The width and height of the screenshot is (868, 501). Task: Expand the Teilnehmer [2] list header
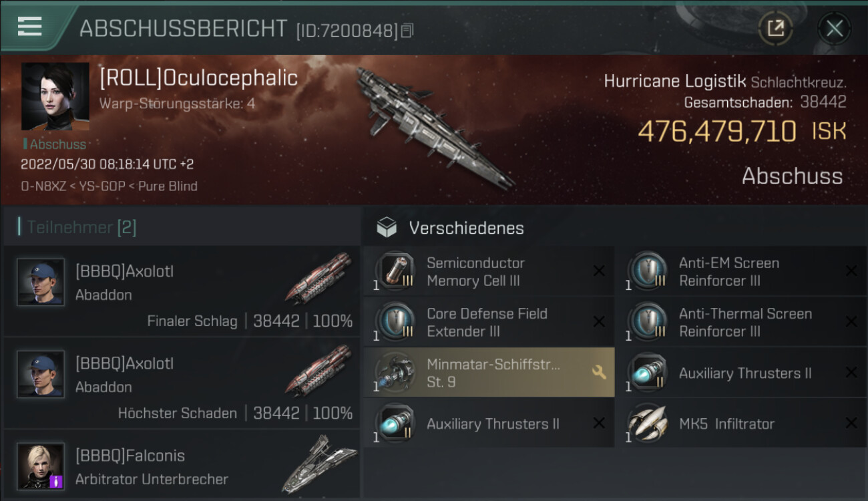(x=182, y=227)
